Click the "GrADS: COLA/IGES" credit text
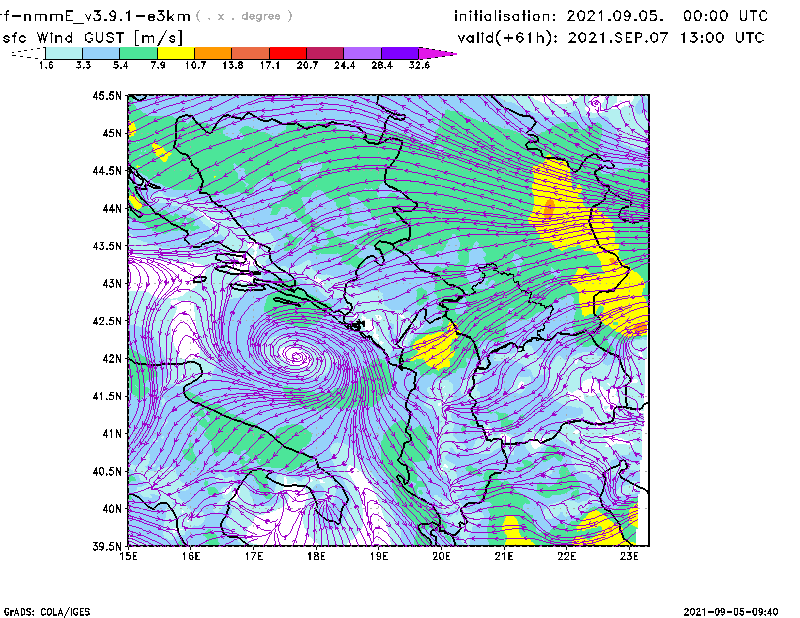The width and height of the screenshot is (800, 618). (47, 612)
